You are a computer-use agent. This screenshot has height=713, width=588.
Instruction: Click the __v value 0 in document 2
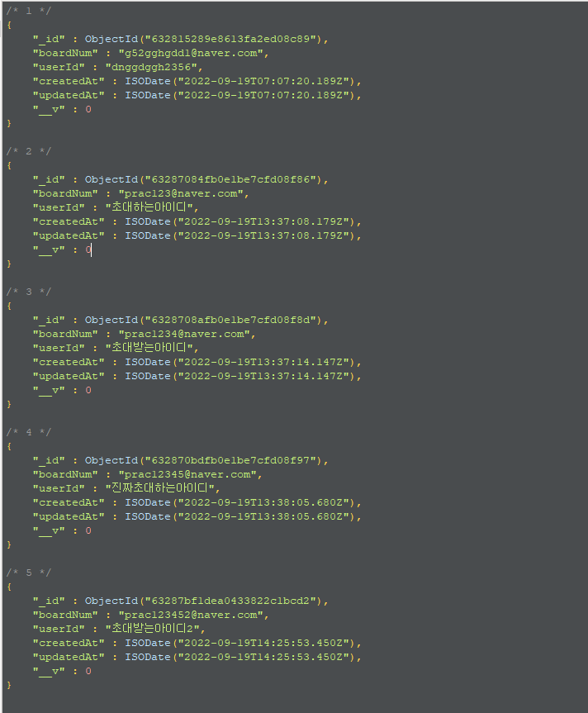click(x=88, y=250)
